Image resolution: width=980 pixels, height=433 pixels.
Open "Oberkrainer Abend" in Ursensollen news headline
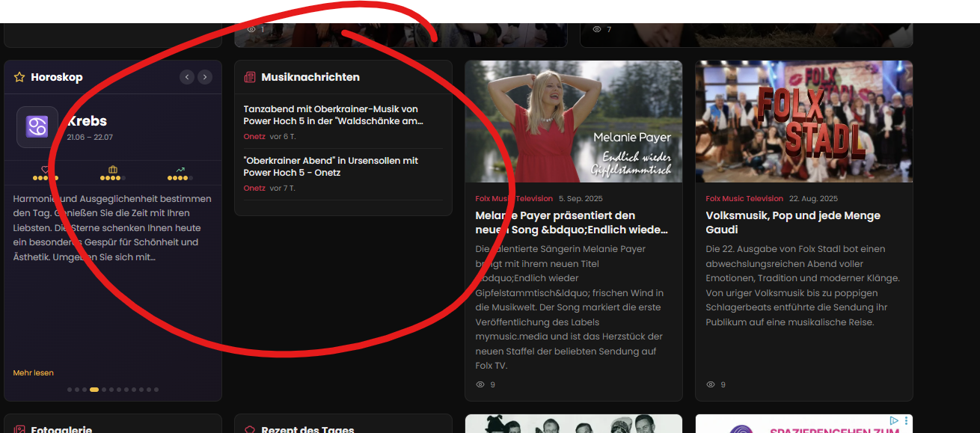point(331,167)
